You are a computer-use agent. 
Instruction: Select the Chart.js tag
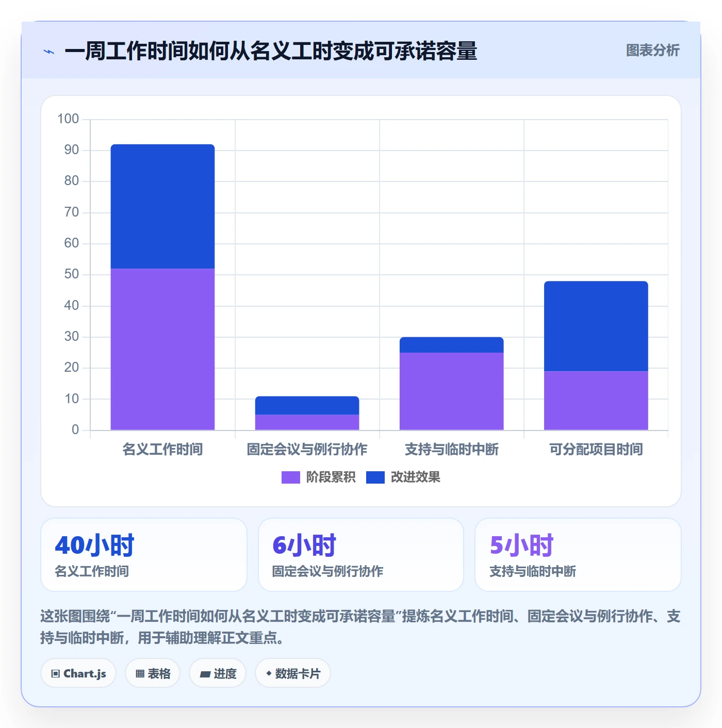coord(78,673)
